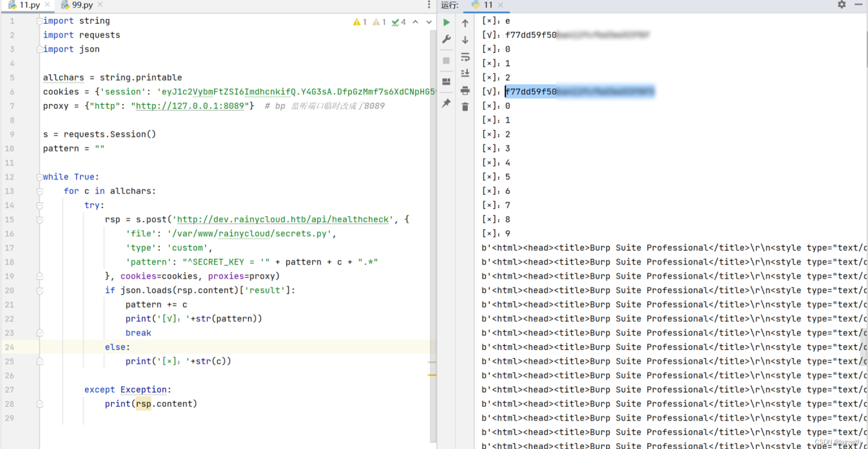
Task: Click fold end marker on line 28
Action: (40, 404)
